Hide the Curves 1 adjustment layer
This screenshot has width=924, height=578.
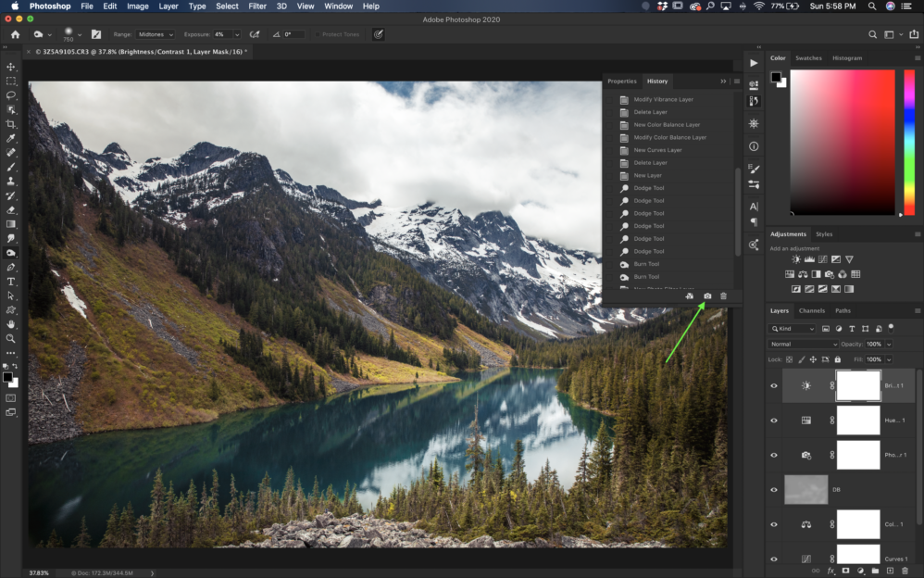coord(774,559)
